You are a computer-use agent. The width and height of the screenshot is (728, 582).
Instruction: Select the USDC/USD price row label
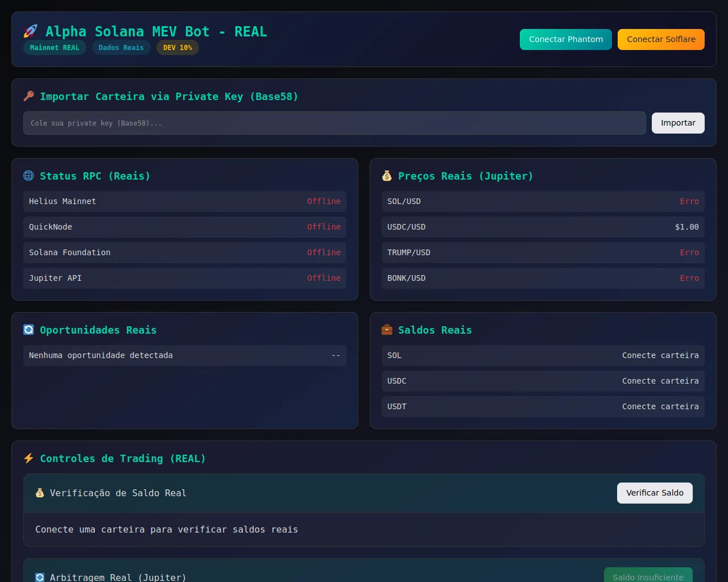click(406, 227)
